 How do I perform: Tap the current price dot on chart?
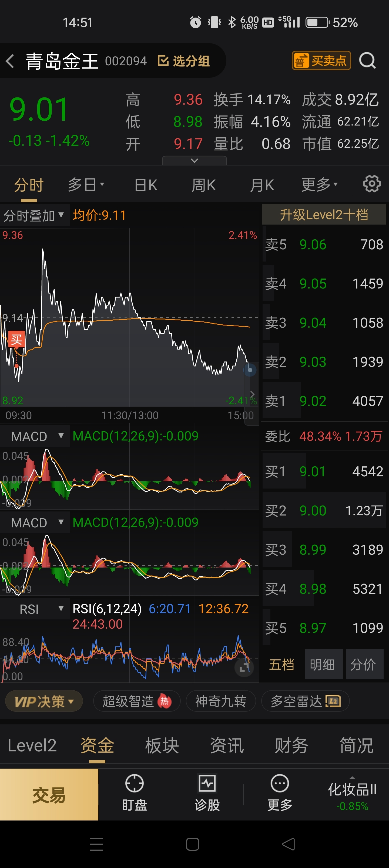(250, 370)
